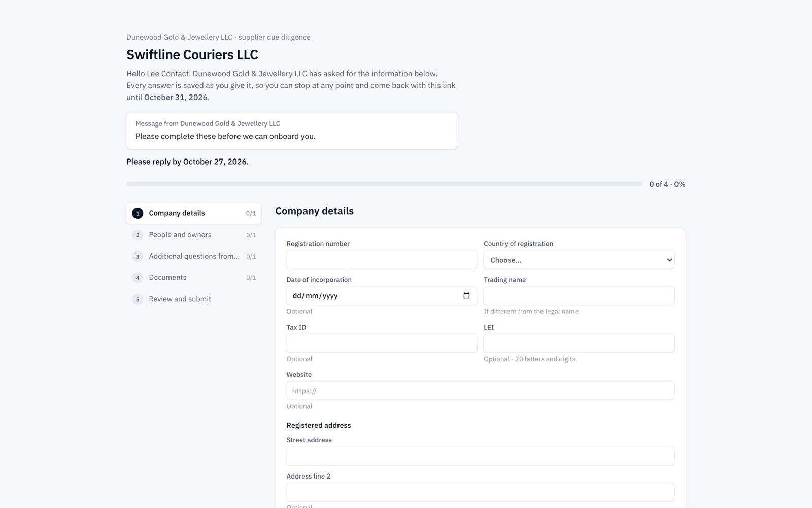Screen dimensions: 812x508
Task: Click the completion progress bar
Action: point(385,184)
